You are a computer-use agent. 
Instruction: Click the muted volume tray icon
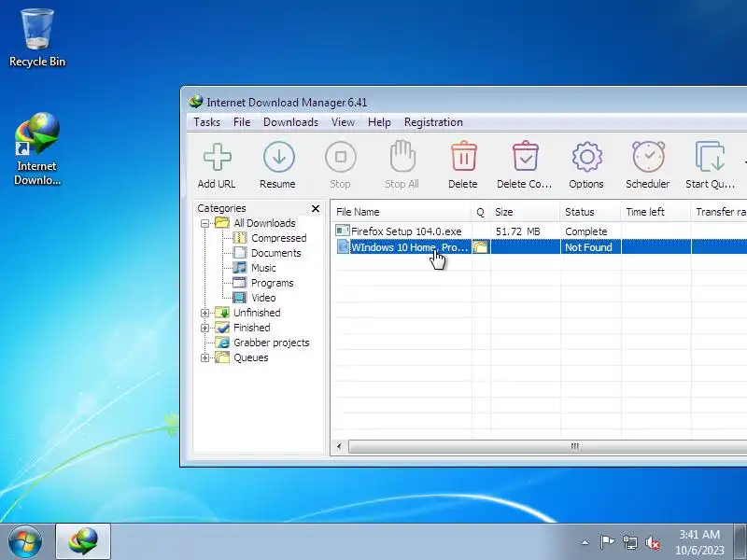(x=653, y=542)
